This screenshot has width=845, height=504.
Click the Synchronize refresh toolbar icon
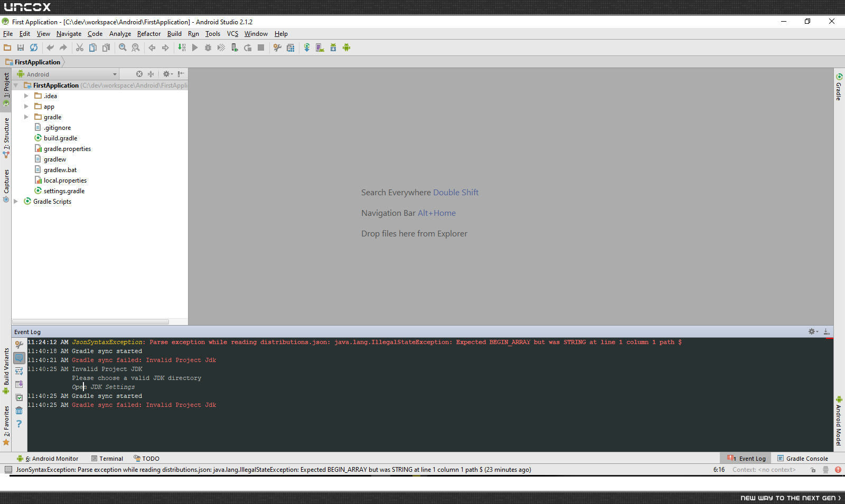point(34,47)
